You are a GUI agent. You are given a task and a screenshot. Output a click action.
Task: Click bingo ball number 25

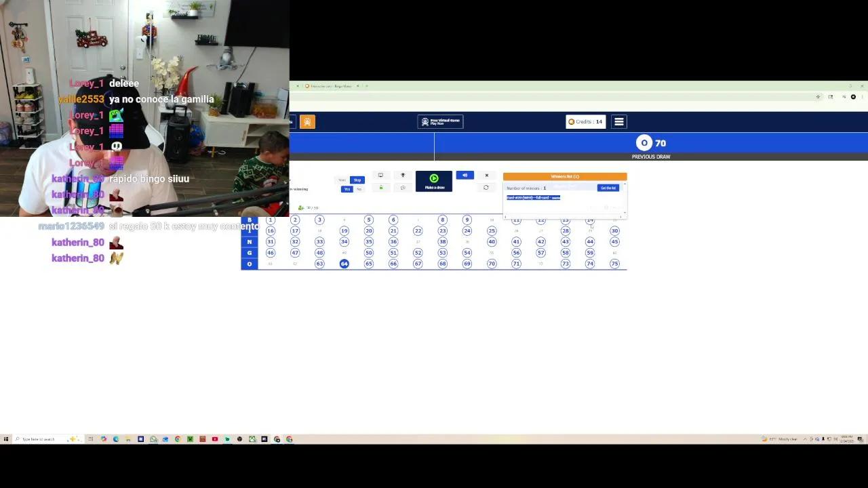(x=492, y=231)
